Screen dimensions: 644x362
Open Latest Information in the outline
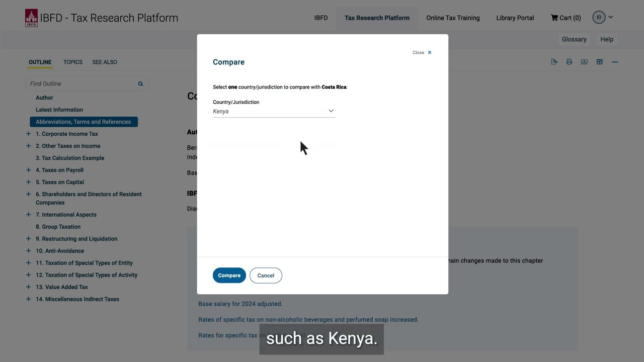tap(59, 110)
